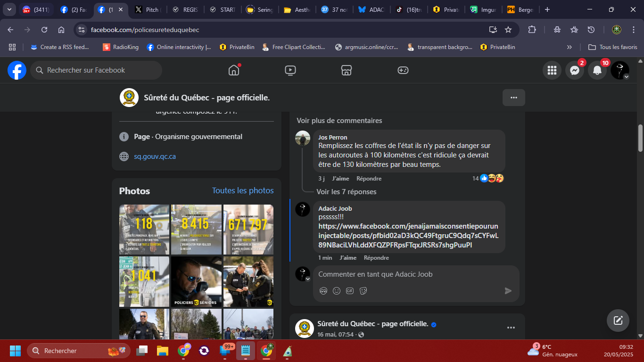Add a GIF to the comment
This screenshot has width=644, height=362.
350,291
